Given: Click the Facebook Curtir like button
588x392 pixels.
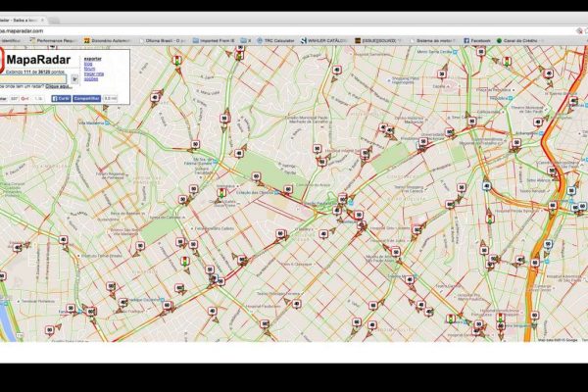Looking at the screenshot, I should click(x=61, y=98).
